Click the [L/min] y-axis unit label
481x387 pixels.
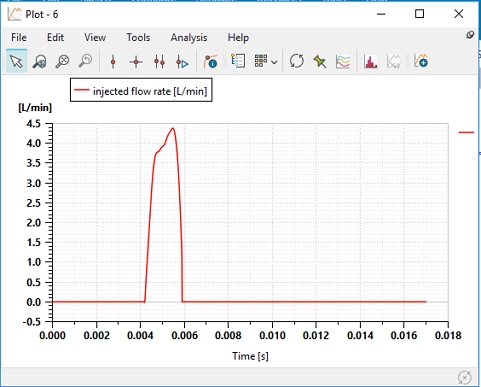click(35, 108)
